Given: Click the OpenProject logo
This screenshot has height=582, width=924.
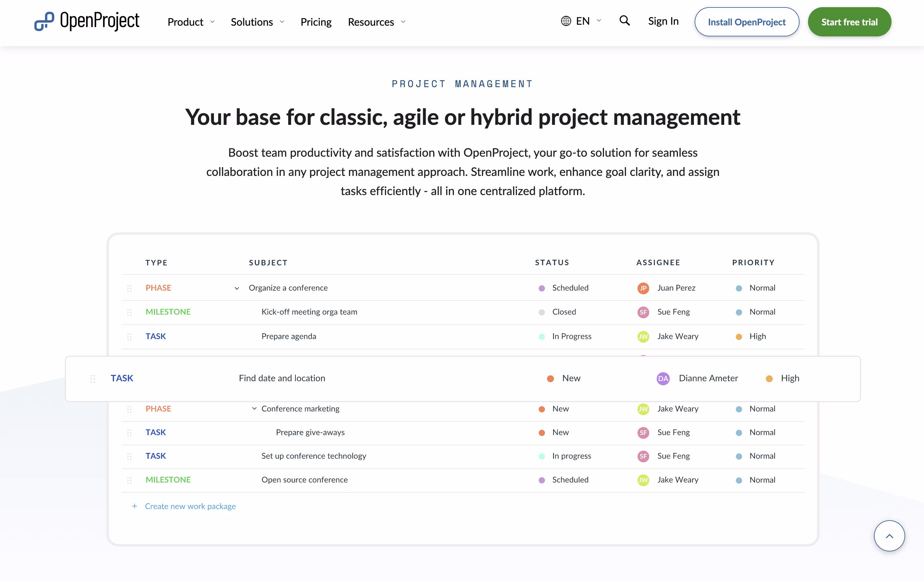Looking at the screenshot, I should (x=87, y=21).
